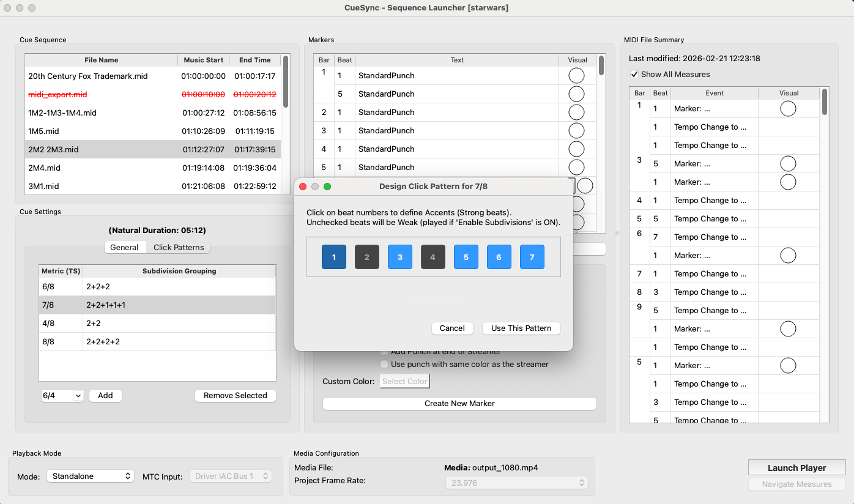Click the bar 2 marker visual circle
Screen dimensions: 854x504
click(576, 113)
